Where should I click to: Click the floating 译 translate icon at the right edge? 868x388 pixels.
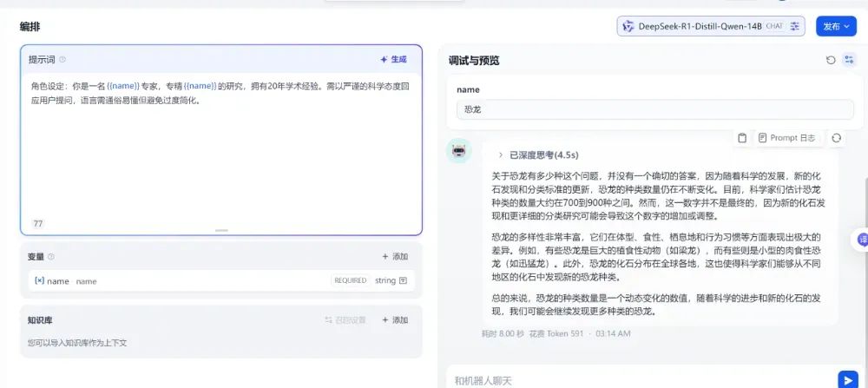(x=861, y=240)
